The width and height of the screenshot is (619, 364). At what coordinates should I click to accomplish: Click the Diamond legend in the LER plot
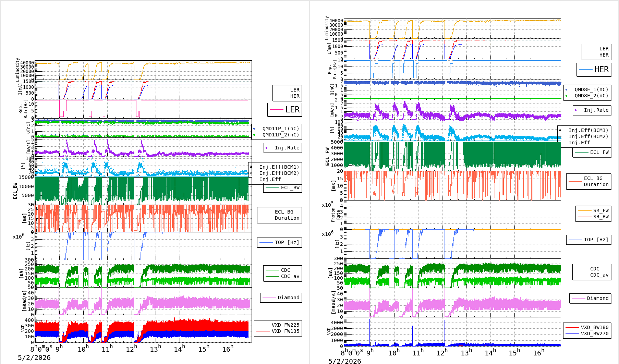click(x=281, y=298)
